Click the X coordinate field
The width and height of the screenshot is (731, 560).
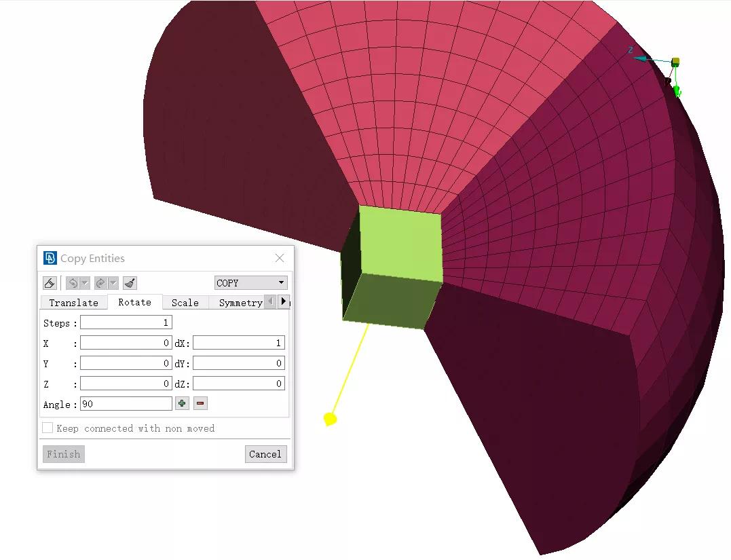(126, 343)
